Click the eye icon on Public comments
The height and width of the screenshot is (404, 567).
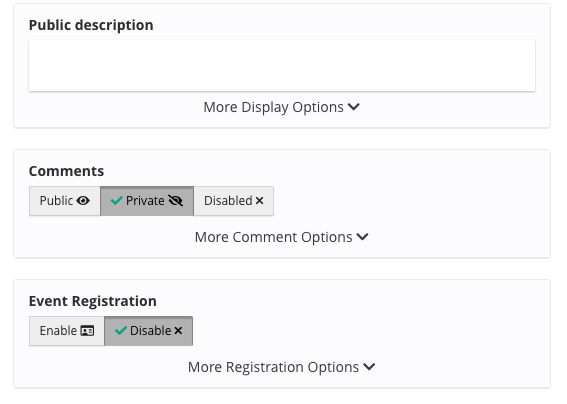click(83, 201)
